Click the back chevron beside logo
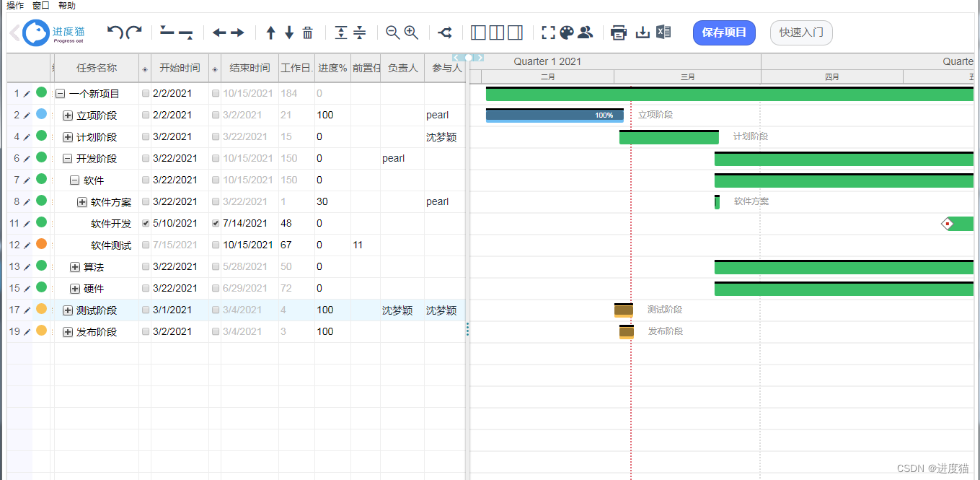 [x=14, y=33]
